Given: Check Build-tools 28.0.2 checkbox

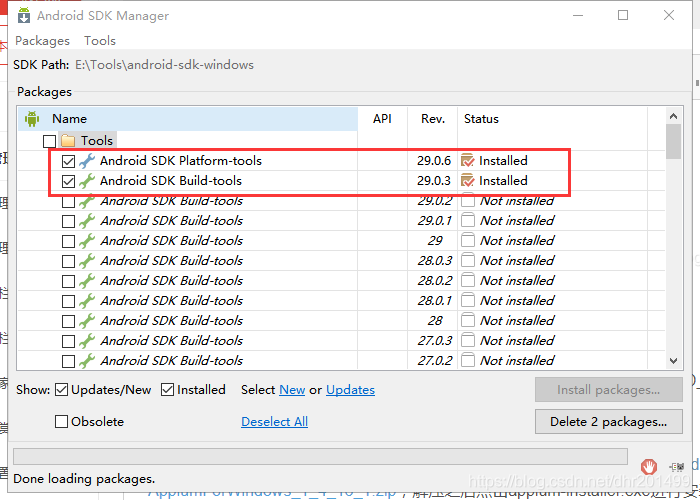Looking at the screenshot, I should (68, 281).
